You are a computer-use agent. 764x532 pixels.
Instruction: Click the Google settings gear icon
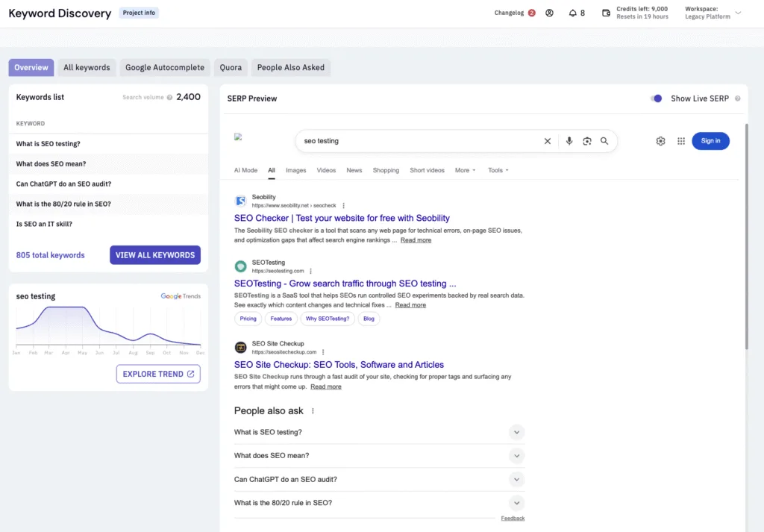point(660,141)
